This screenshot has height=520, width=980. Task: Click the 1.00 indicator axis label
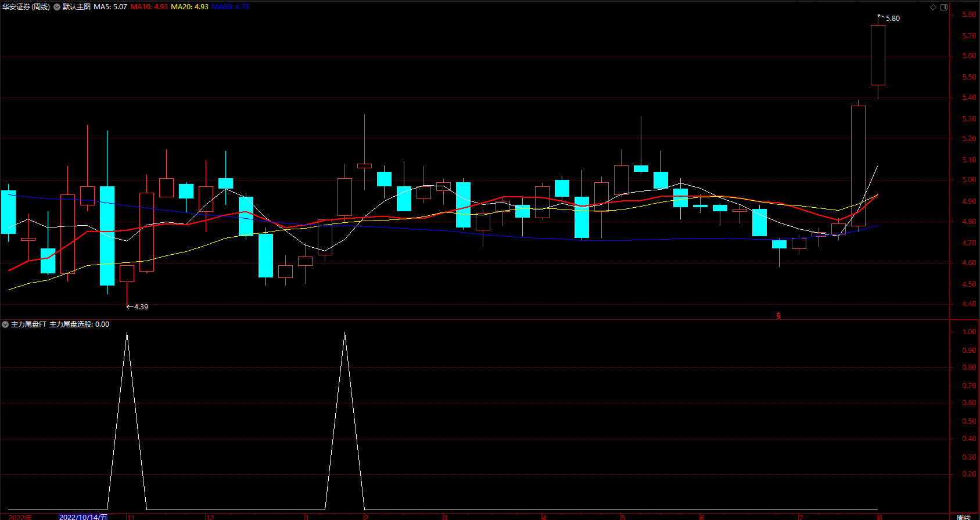tap(969, 332)
